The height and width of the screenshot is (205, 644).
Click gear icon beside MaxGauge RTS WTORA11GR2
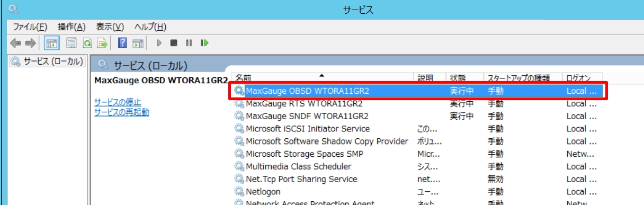239,104
